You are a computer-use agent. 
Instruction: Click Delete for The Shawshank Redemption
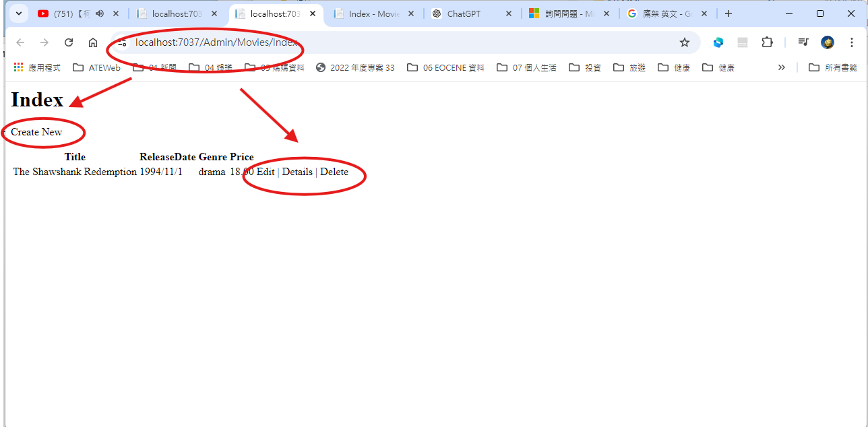pyautogui.click(x=334, y=172)
